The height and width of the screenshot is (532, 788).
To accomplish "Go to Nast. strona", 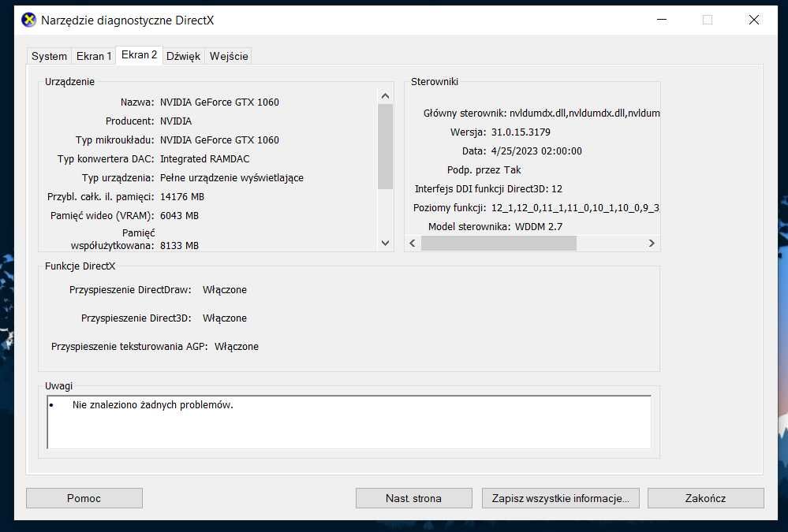I will point(413,498).
